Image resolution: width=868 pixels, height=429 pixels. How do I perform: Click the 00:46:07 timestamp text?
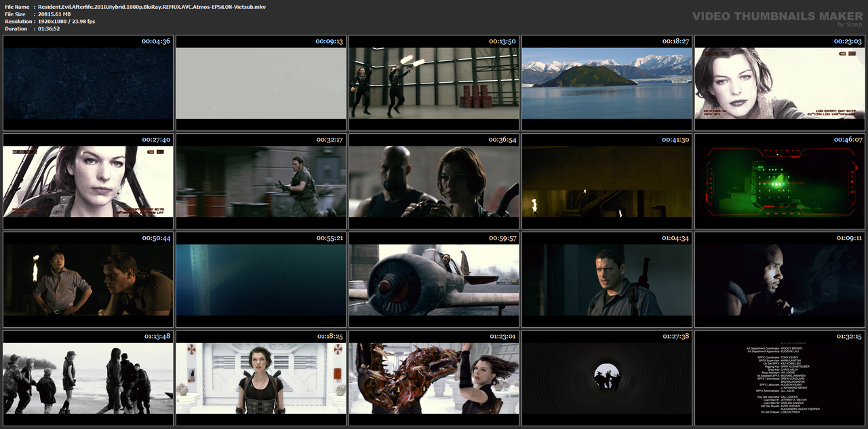pyautogui.click(x=848, y=140)
